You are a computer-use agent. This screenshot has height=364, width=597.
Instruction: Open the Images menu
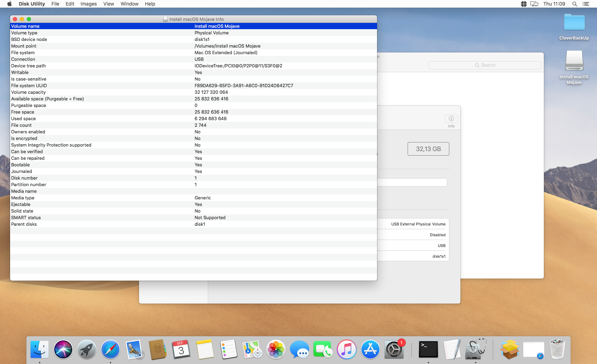(89, 4)
